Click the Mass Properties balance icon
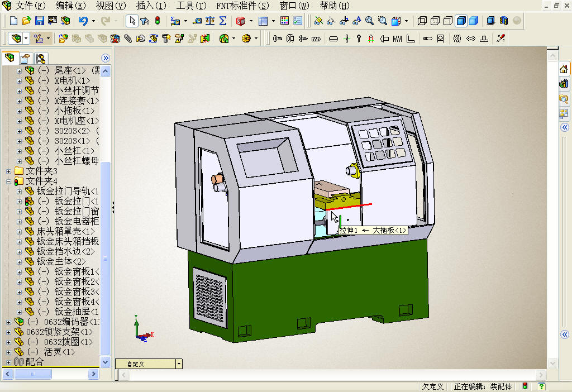 (x=210, y=21)
